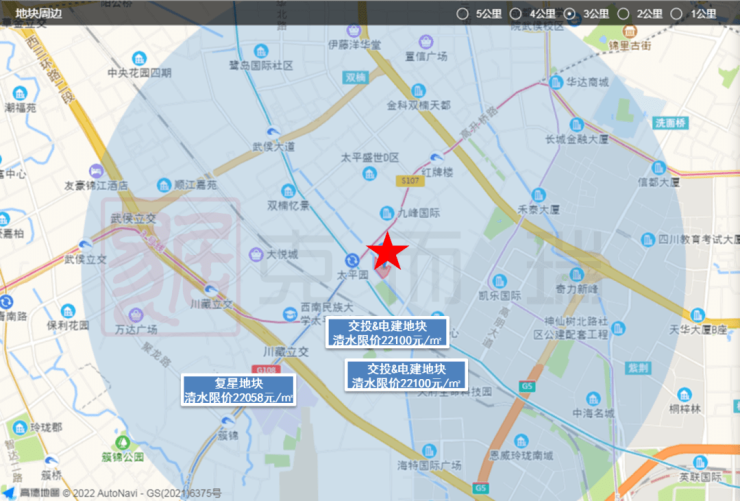
Task: Click the 神仙树北路社区公建配套工程 building icon
Action: point(618,328)
